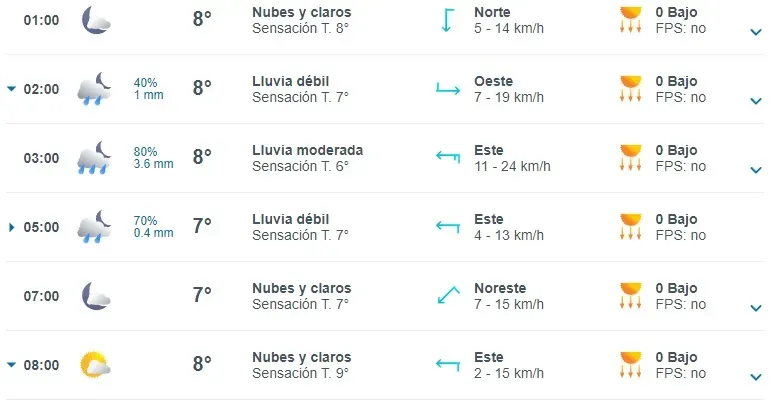This screenshot has width=773, height=400.
Task: Click the Lluvia moderada description
Action: click(307, 151)
